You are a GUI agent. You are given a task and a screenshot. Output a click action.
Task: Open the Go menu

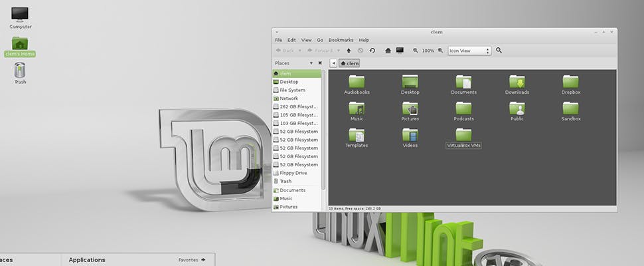pos(320,40)
